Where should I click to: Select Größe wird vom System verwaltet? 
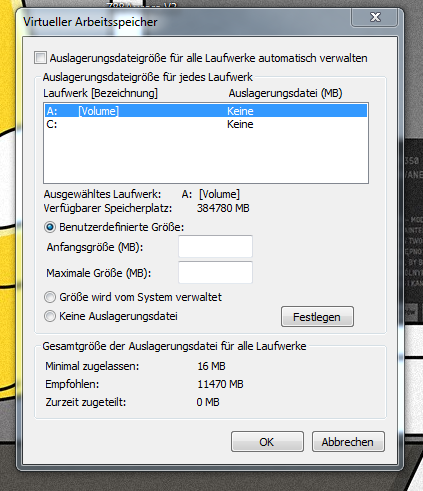tap(50, 297)
